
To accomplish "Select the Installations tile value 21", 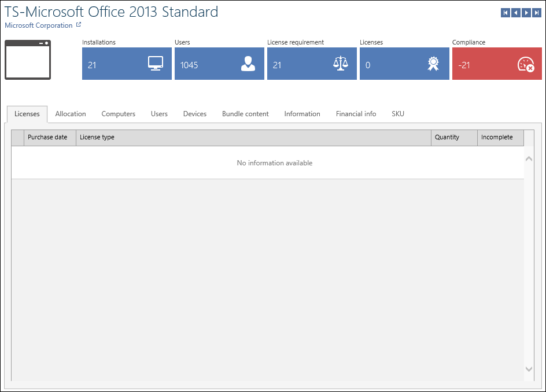I will 92,65.
